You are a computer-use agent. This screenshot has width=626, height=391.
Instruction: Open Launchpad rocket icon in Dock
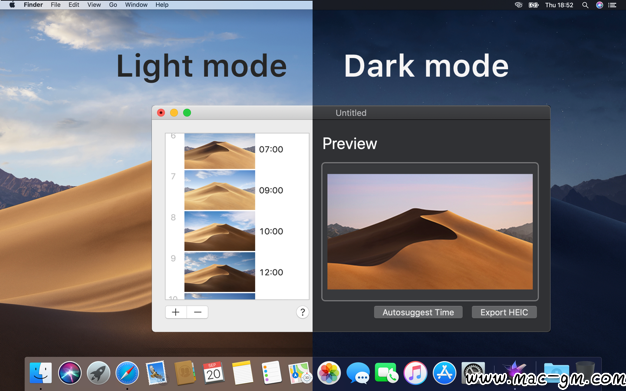coord(99,373)
